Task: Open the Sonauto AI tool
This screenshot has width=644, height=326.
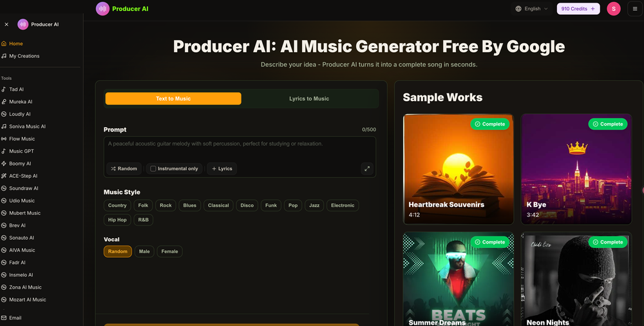Action: 21,238
